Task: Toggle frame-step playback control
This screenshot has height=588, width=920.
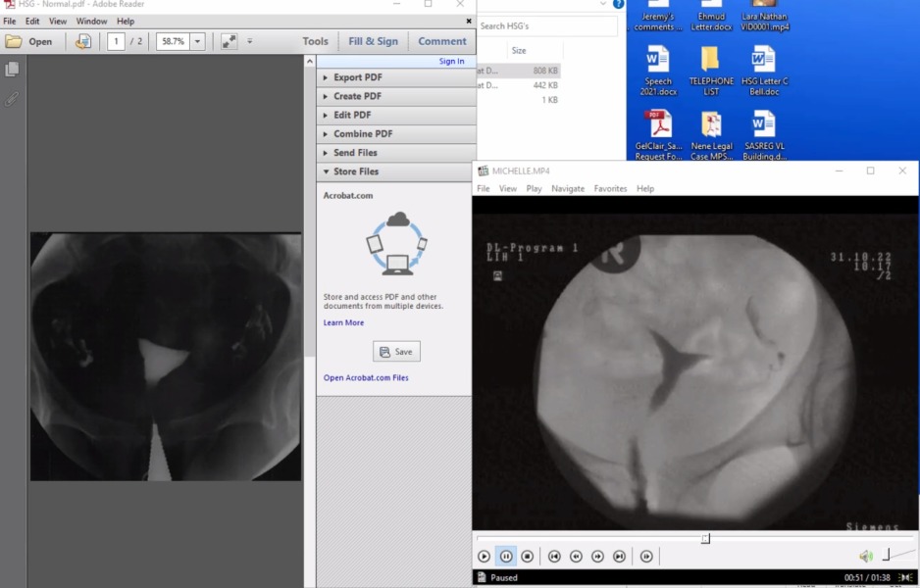Action: coord(646,556)
